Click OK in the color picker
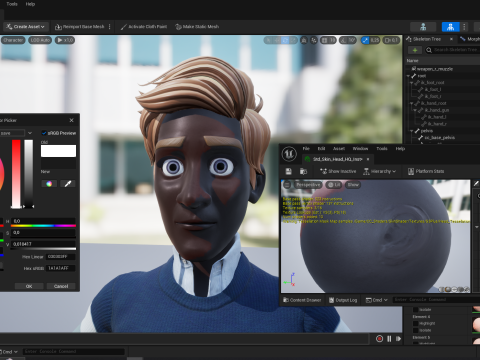This screenshot has width=480, height=360. [x=29, y=286]
